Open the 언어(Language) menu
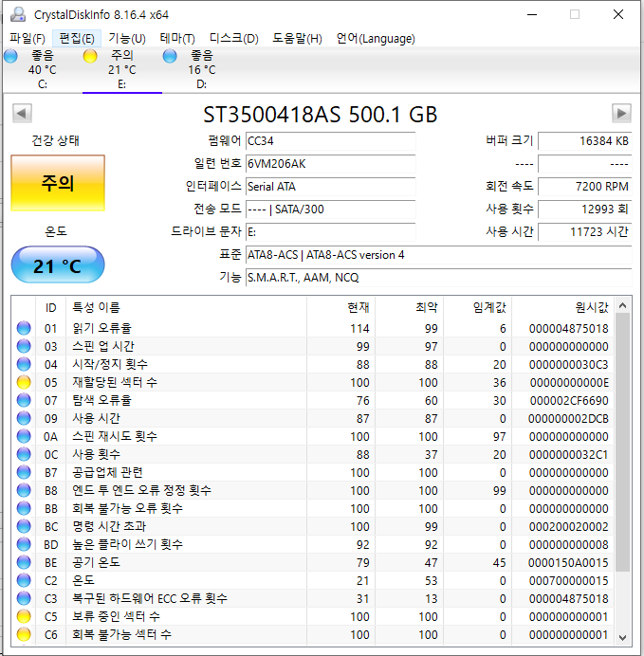 (x=376, y=39)
